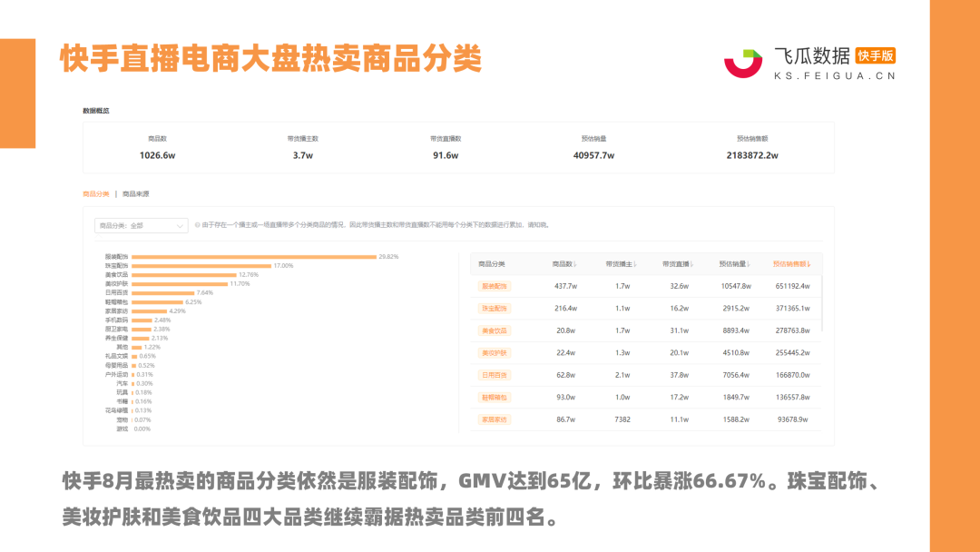Image resolution: width=980 pixels, height=552 pixels.
Task: Click the 服装配饰 29.82% chart bar
Action: click(x=254, y=257)
